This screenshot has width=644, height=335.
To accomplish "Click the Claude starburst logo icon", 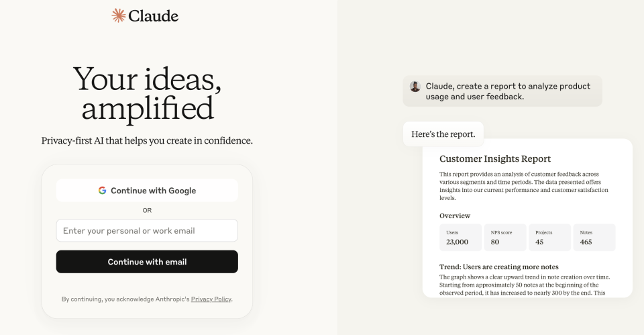I will [118, 15].
